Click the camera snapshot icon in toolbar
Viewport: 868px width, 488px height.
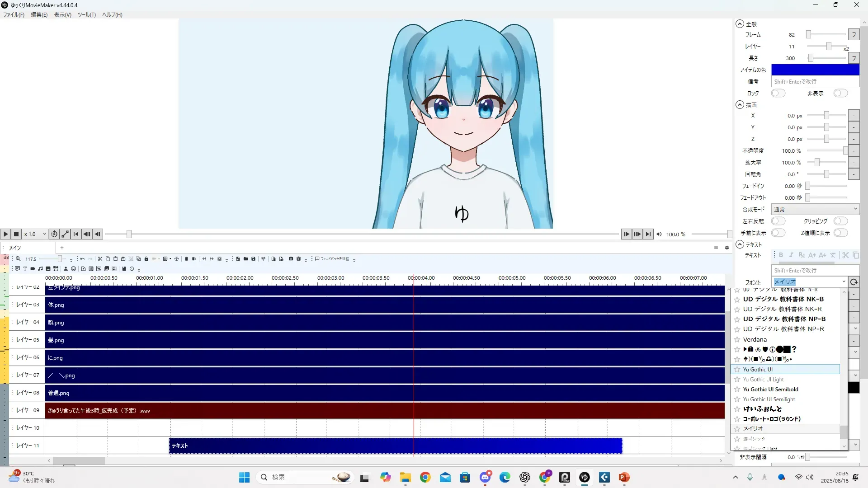pyautogui.click(x=291, y=259)
